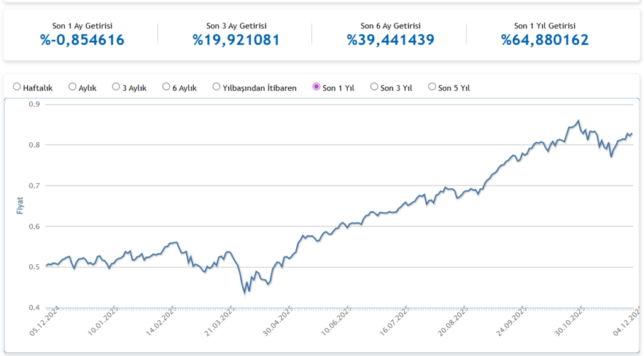This screenshot has height=356, width=644.
Task: Select the Aylık time range option
Action: pyautogui.click(x=72, y=87)
